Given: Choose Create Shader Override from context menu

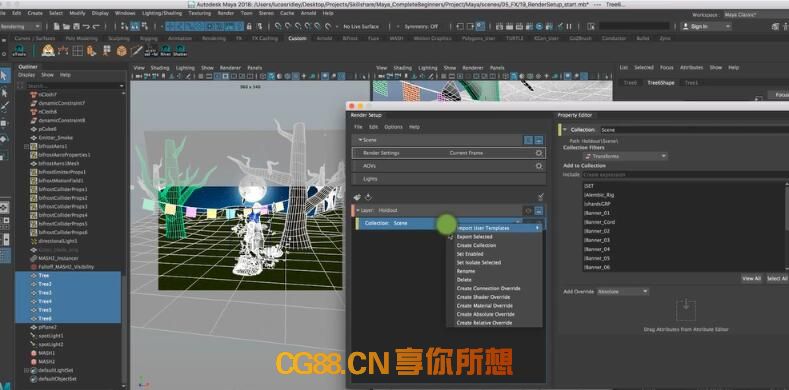Looking at the screenshot, I should [483, 297].
